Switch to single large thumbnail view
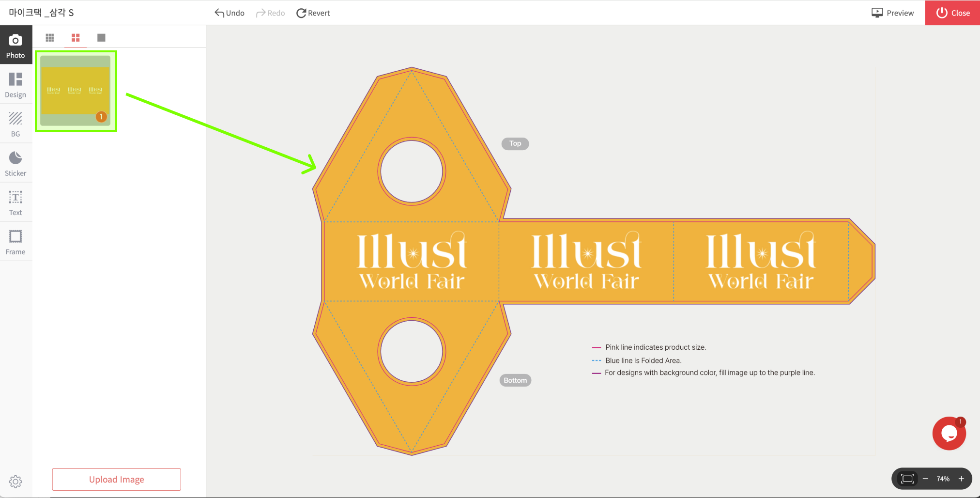Image resolution: width=980 pixels, height=498 pixels. coord(101,38)
